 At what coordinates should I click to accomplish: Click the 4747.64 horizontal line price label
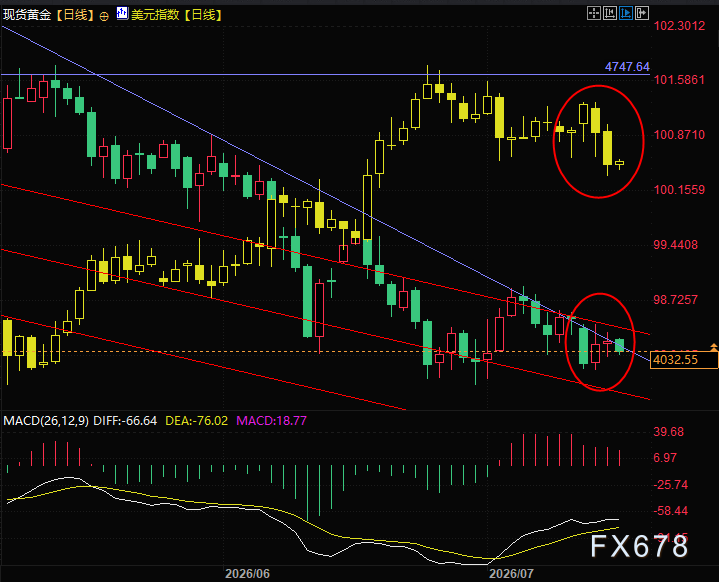pos(627,67)
